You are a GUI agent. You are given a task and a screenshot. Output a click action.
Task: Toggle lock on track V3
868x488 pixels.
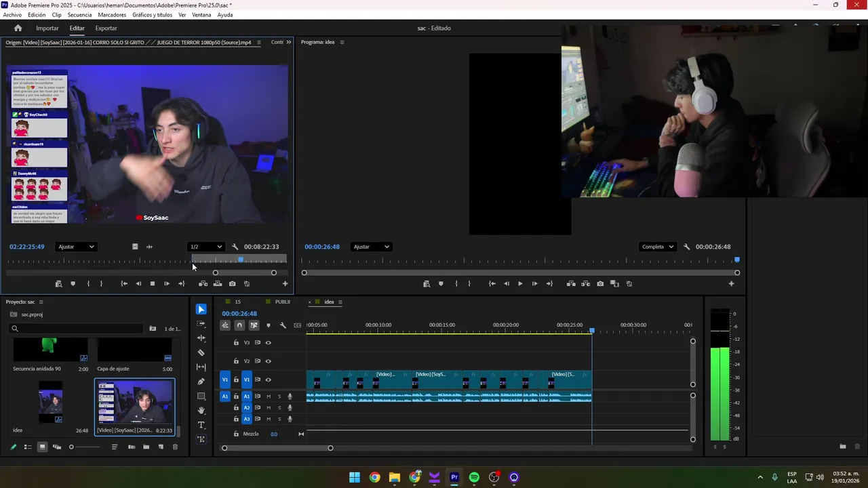coord(236,343)
